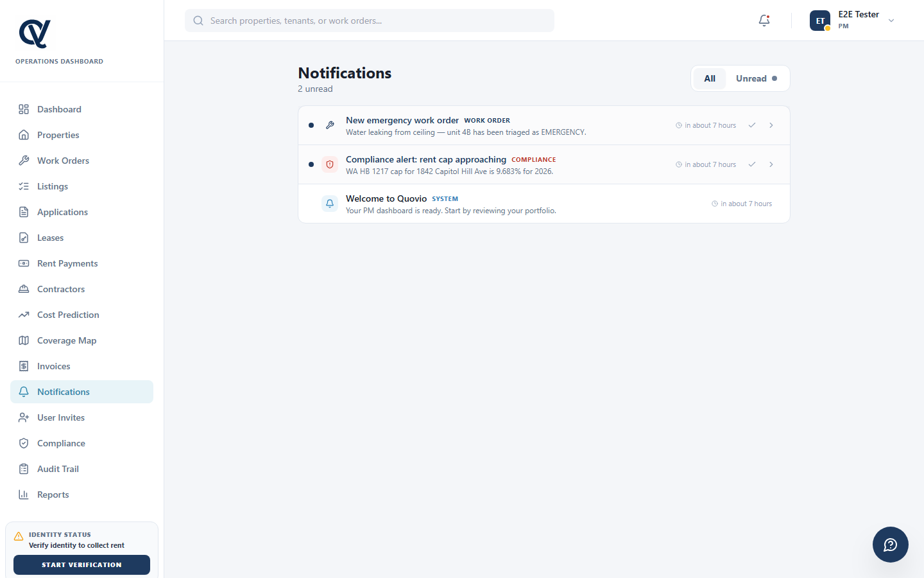924x578 pixels.
Task: Click the Coverage Map icon
Action: (x=23, y=340)
